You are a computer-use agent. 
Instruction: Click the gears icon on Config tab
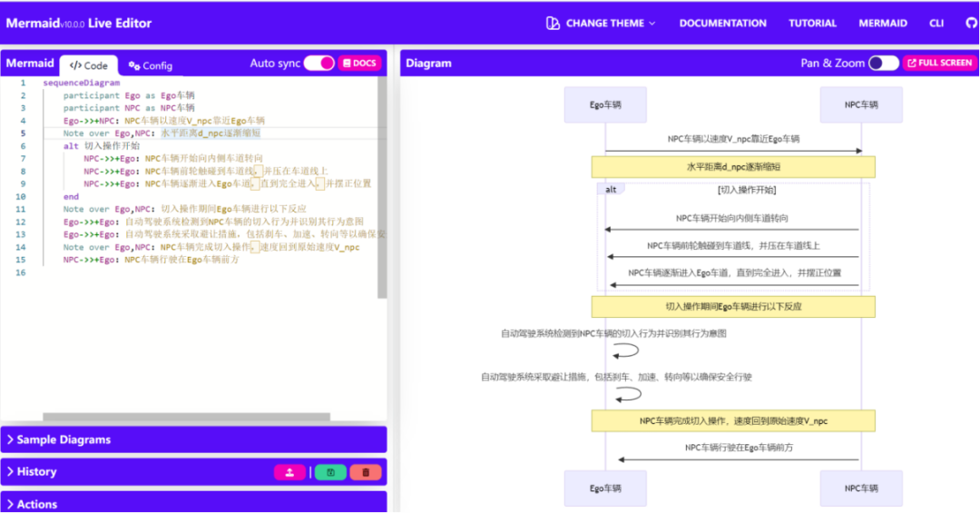click(x=134, y=65)
